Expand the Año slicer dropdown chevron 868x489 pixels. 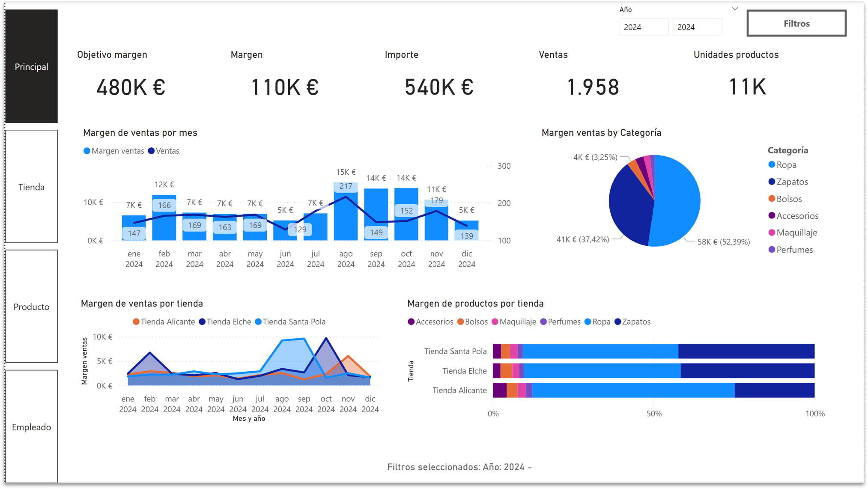click(x=735, y=9)
